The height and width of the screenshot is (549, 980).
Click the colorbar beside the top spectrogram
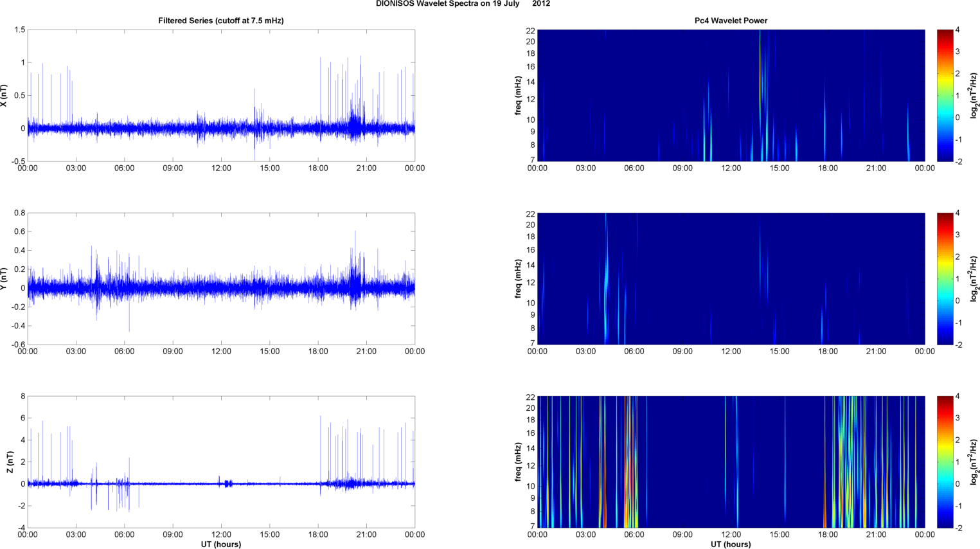click(944, 95)
